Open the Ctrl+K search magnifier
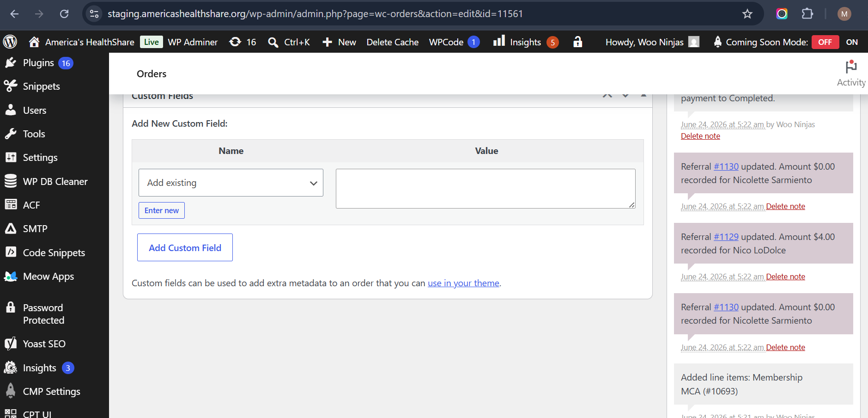 [289, 42]
